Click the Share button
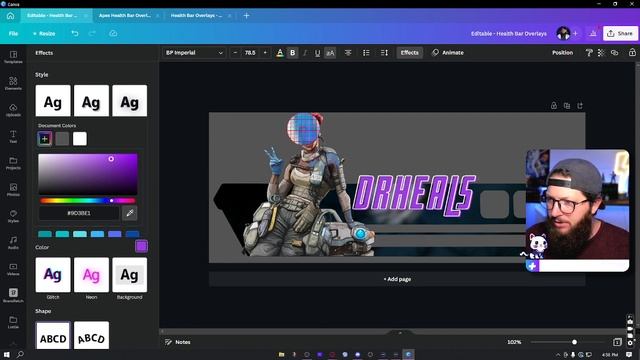This screenshot has height=360, width=640. point(620,33)
